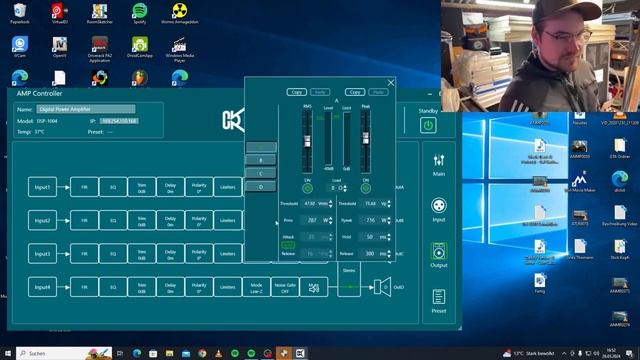640x360 pixels.
Task: Open the DroidCamApp desktop shortcut
Action: point(140,47)
